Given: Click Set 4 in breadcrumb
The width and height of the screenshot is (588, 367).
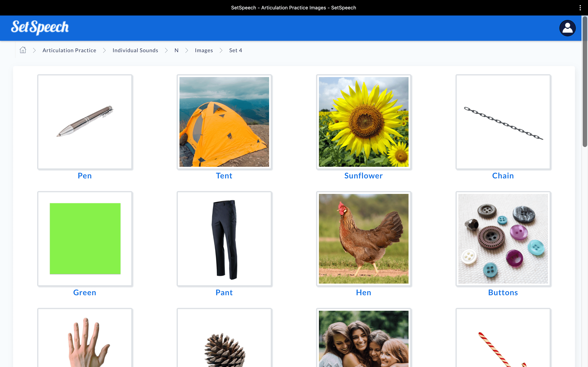Looking at the screenshot, I should point(235,50).
